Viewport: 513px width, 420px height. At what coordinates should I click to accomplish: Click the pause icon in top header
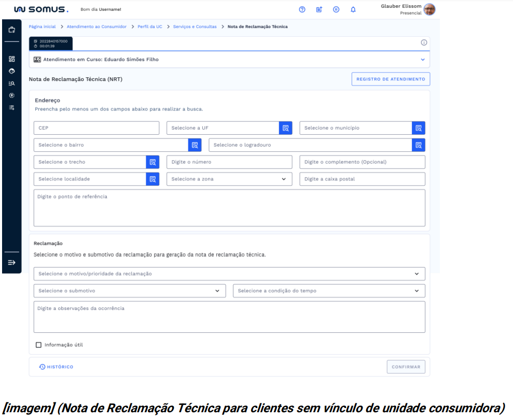click(336, 9)
